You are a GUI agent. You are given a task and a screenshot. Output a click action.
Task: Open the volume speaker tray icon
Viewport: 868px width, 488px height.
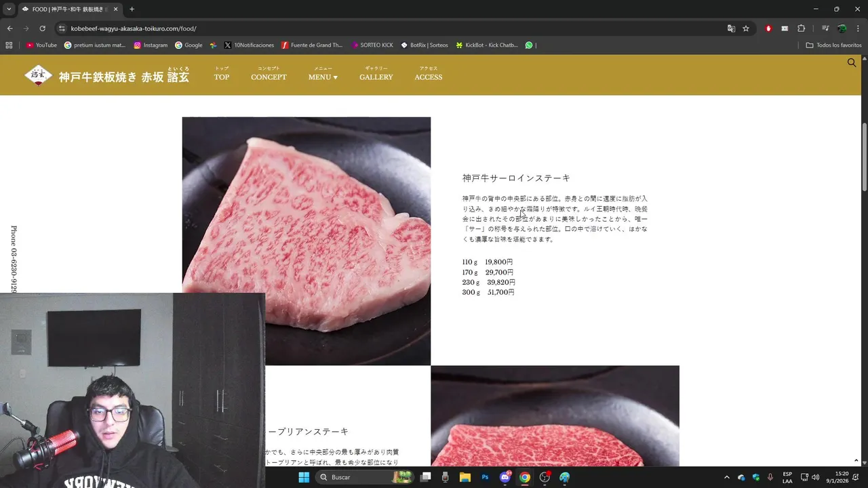tap(815, 477)
